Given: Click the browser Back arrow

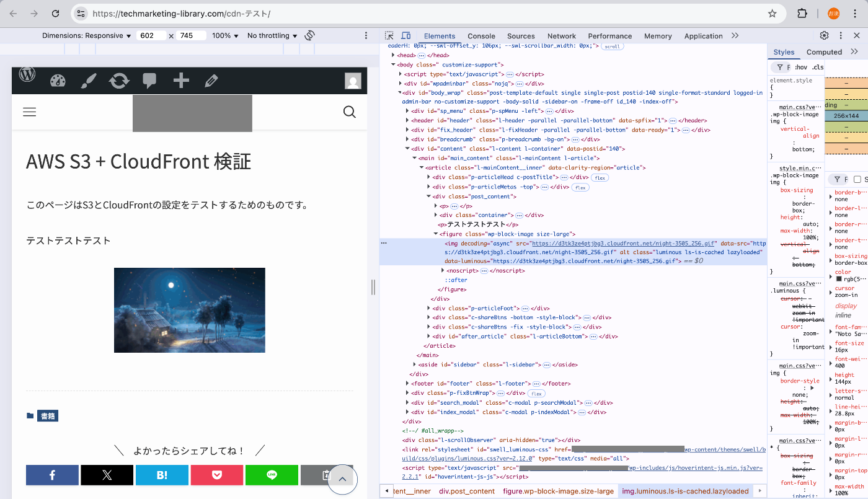Looking at the screenshot, I should (13, 14).
